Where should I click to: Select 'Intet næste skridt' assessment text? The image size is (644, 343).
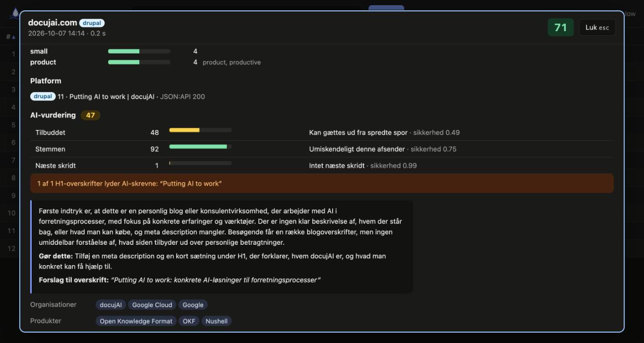click(337, 166)
